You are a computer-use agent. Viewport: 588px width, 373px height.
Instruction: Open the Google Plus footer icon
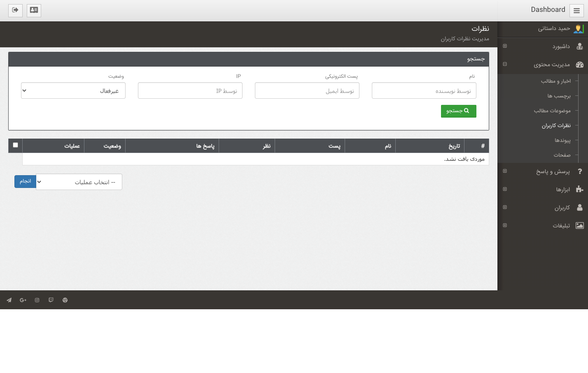(23, 300)
